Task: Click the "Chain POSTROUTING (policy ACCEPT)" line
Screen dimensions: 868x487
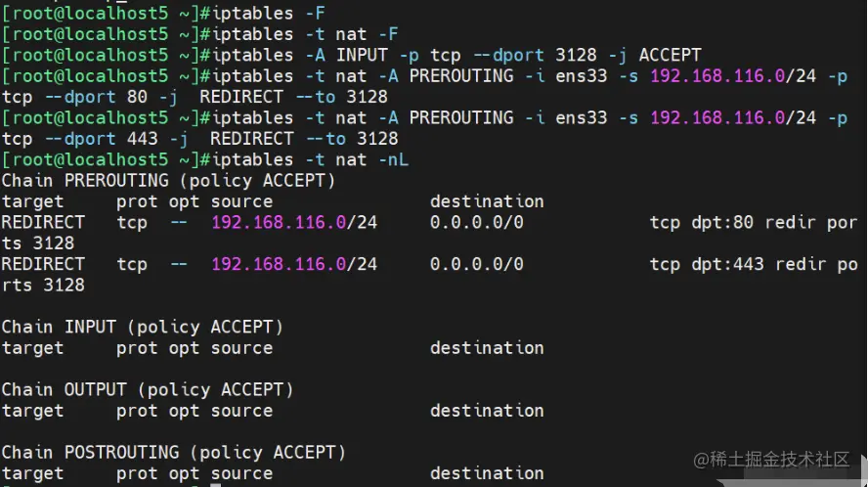Action: coord(173,453)
